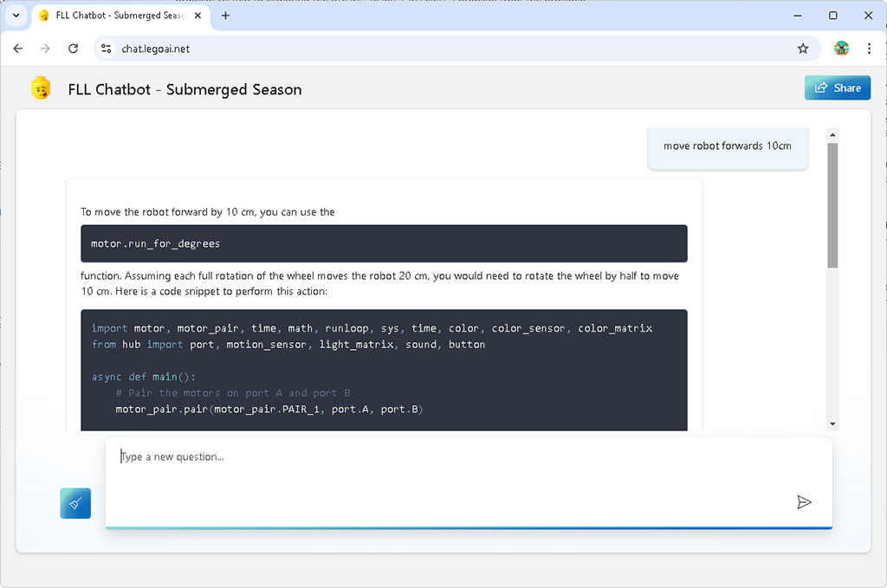The height and width of the screenshot is (588, 887).
Task: Close the FLL Chatbot tab
Action: [198, 16]
